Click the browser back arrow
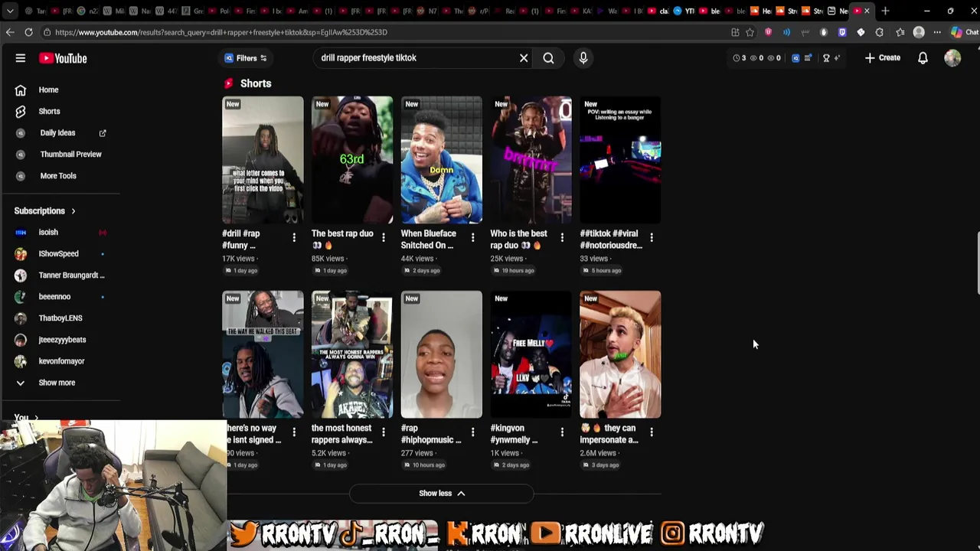980x551 pixels. [10, 32]
